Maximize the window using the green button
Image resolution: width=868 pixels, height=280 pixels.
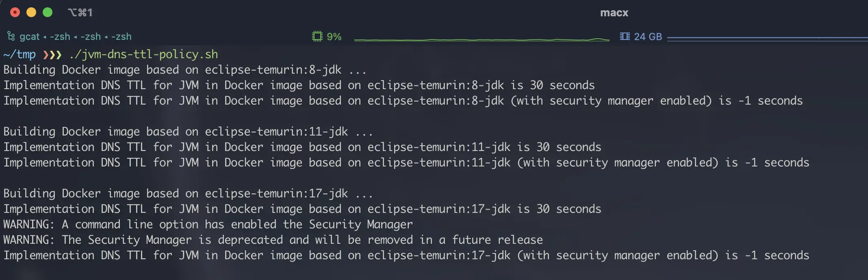(48, 12)
